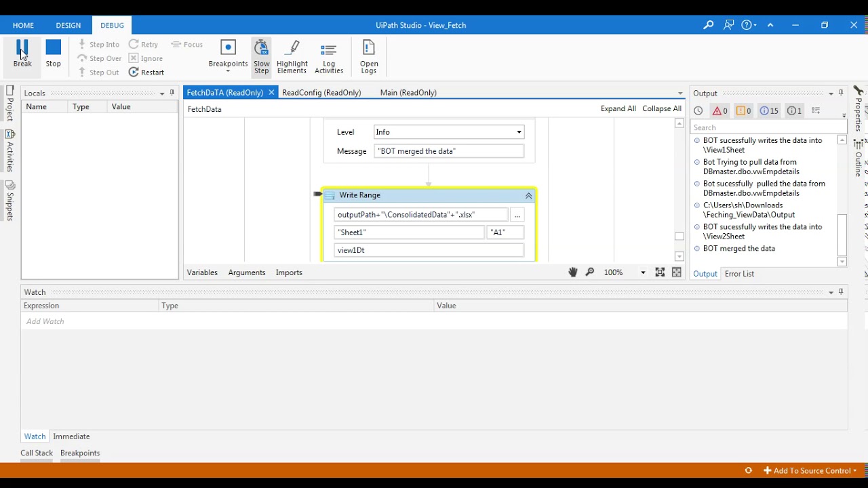Click the "Sheet1" sheet name field

point(410,232)
